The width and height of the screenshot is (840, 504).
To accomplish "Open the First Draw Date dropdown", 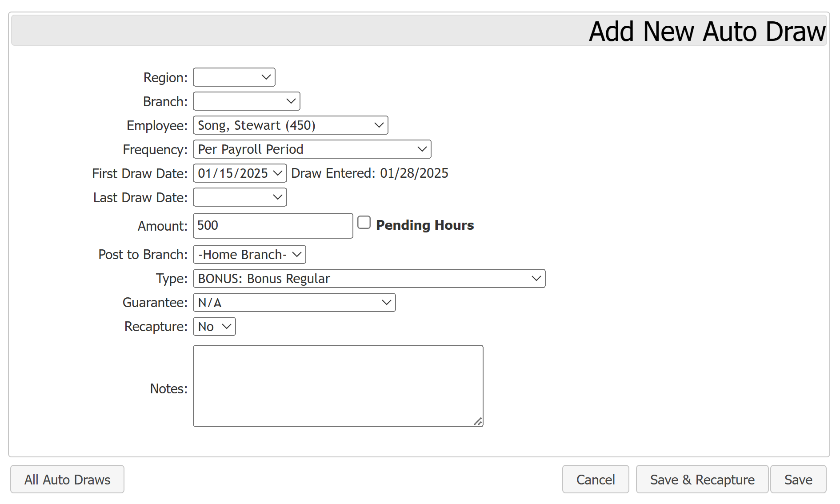I will (240, 173).
